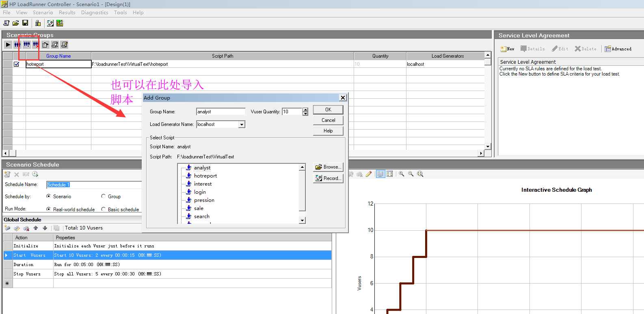This screenshot has width=644, height=314.
Task: Click the Delete Schedule X icon
Action: point(17,174)
